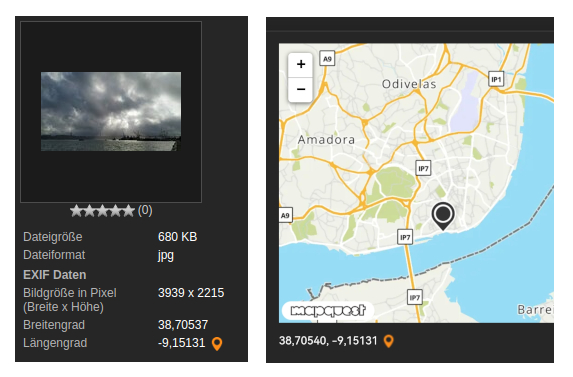Viewport: 573px width, 377px height.
Task: Click the IP1 road badge on the map
Action: [496, 79]
